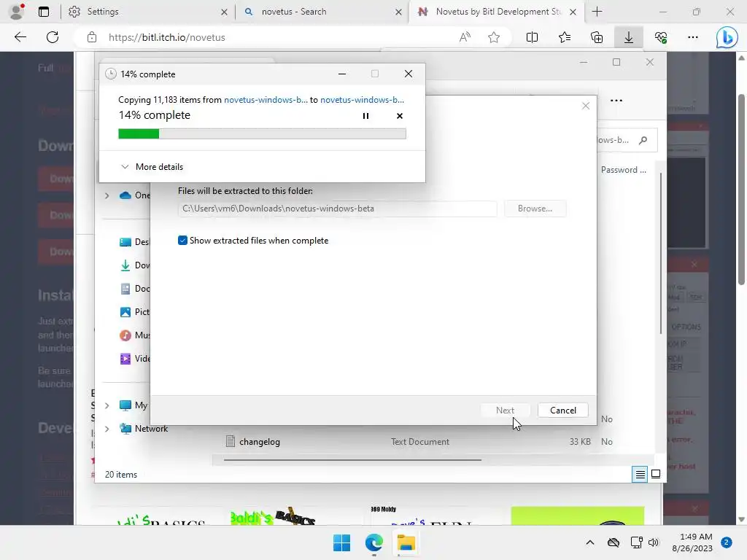Image resolution: width=747 pixels, height=560 pixels.
Task: Open notifications badge in tray
Action: coord(726,542)
